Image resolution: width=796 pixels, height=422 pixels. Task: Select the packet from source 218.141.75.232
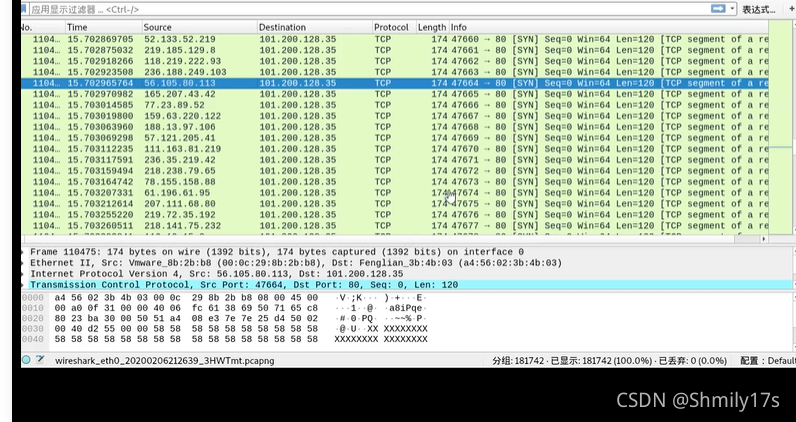click(x=394, y=225)
